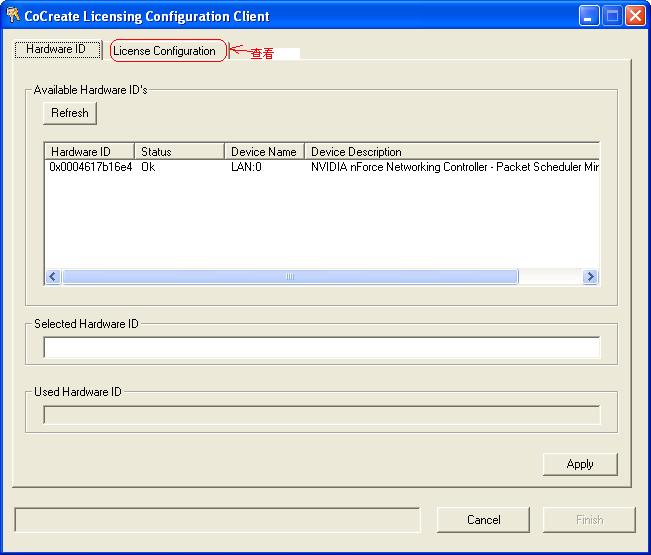Switch to the Hardware ID tab
The height and width of the screenshot is (555, 651).
coord(57,49)
